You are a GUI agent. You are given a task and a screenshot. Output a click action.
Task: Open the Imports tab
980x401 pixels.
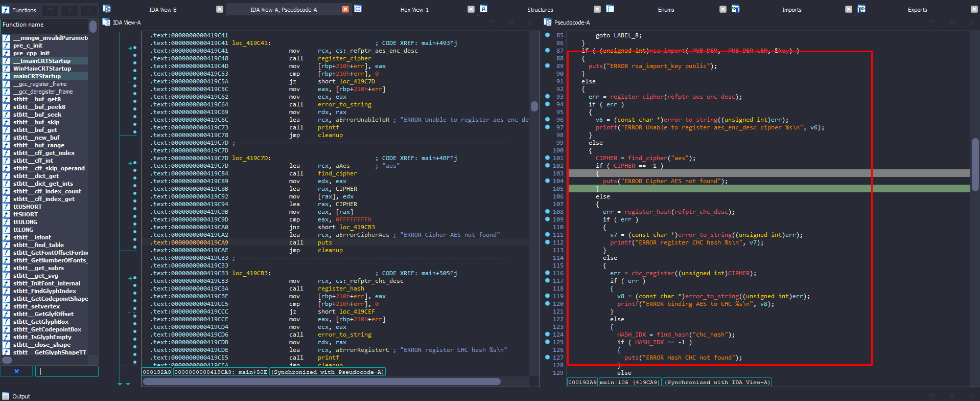[791, 10]
